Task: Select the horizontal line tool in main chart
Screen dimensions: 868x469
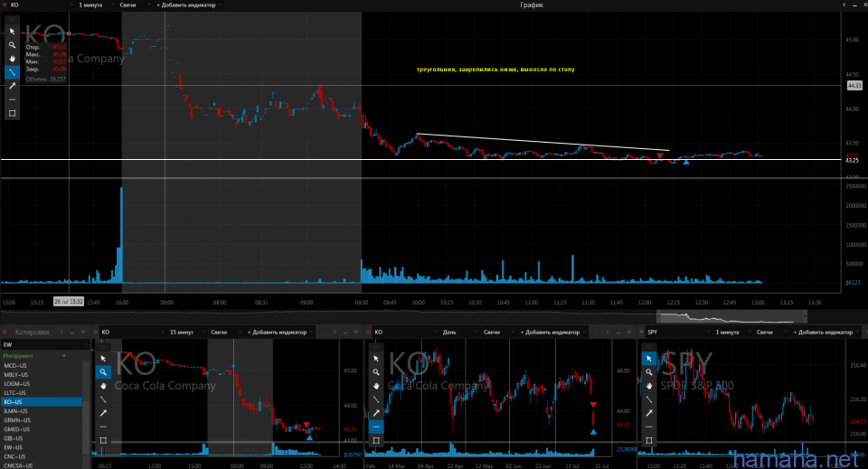Action: (12, 99)
